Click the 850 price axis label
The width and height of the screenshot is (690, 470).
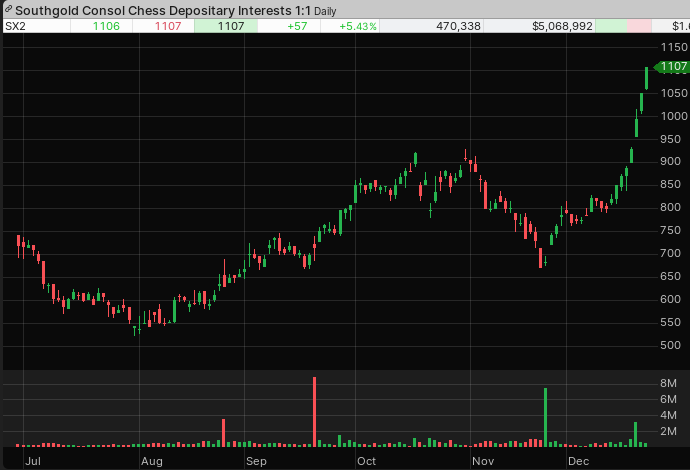pos(670,184)
